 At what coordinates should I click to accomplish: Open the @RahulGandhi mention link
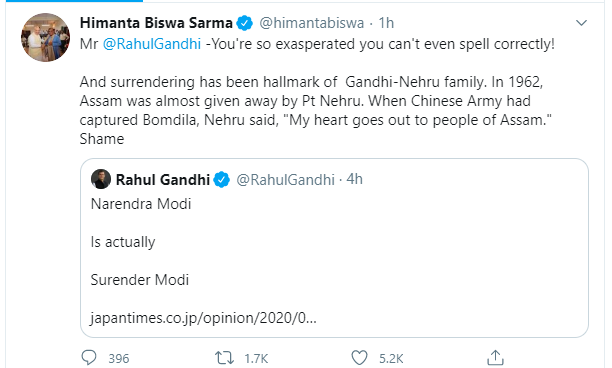tap(152, 44)
